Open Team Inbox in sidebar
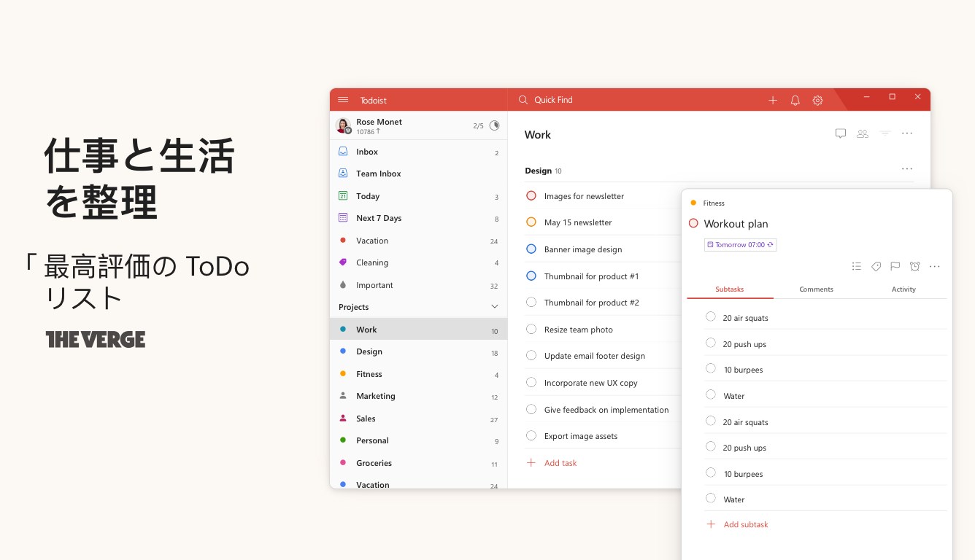975x560 pixels. pos(418,174)
